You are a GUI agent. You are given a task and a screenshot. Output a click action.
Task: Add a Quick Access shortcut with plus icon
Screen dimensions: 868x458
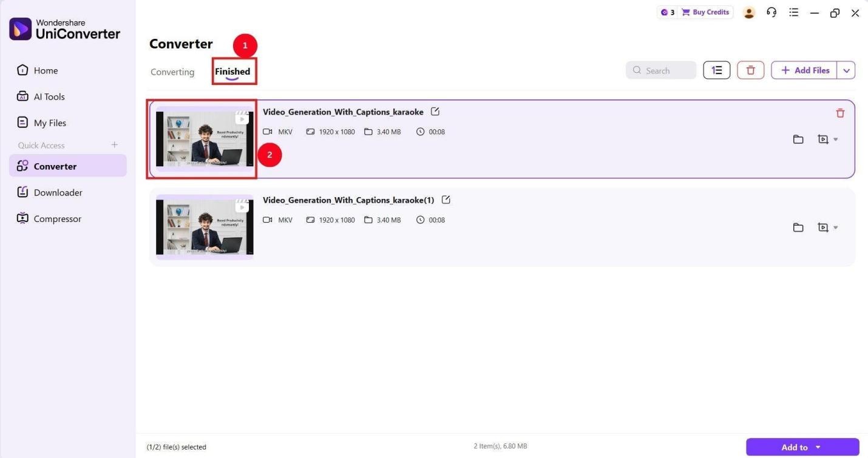click(114, 145)
